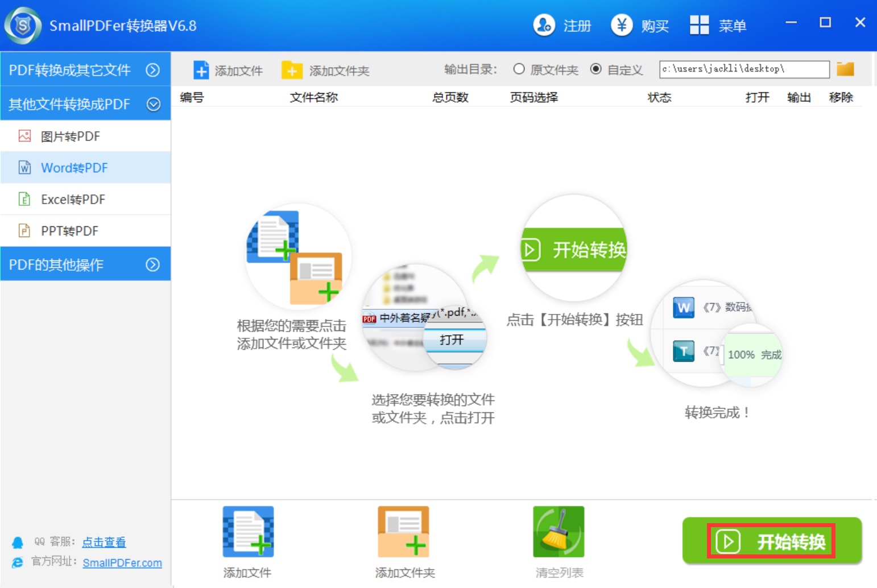Collapse the 其他文件转换成PDF section arrow
This screenshot has width=877, height=588.
153,104
